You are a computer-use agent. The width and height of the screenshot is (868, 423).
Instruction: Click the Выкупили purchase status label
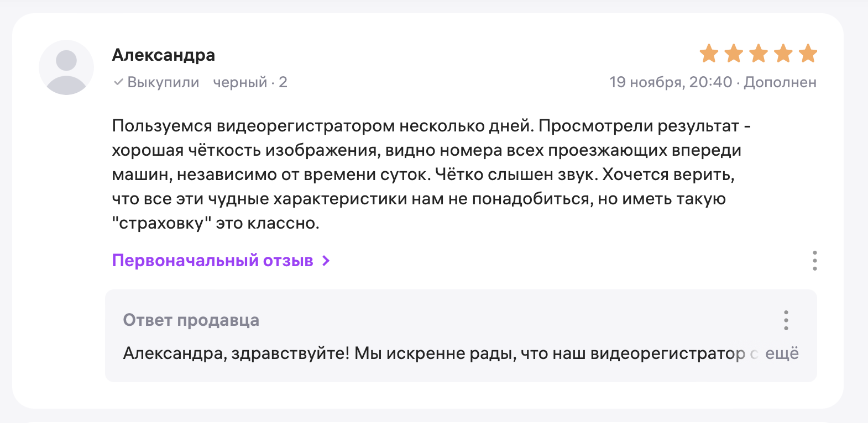click(163, 82)
